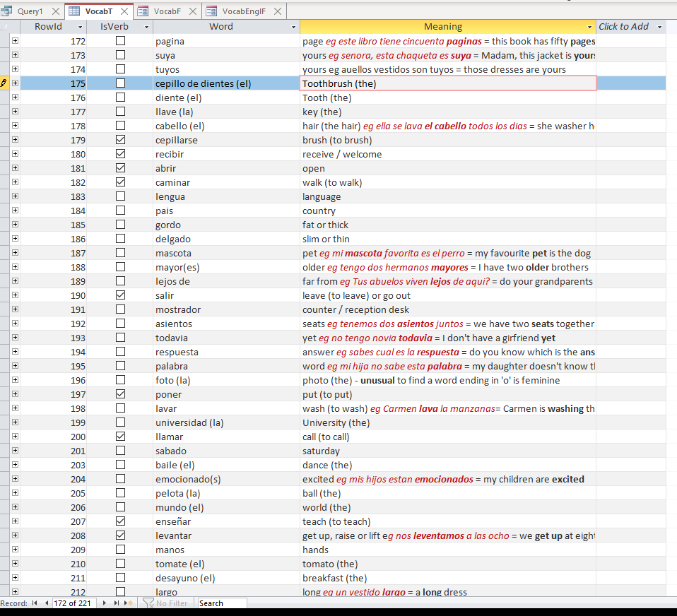
Task: Select the word cell 'universidad (la)'
Action: (x=226, y=422)
